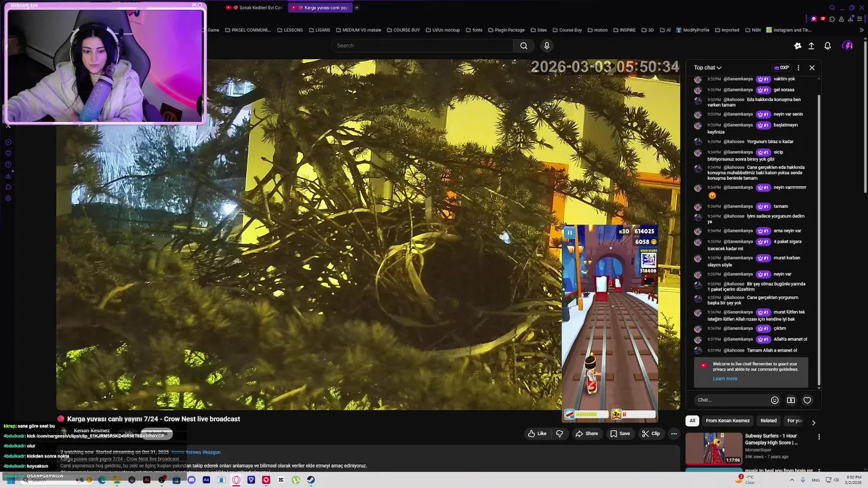This screenshot has width=868, height=488.
Task: Open Instagram and Tik... bookmark
Action: (x=789, y=30)
